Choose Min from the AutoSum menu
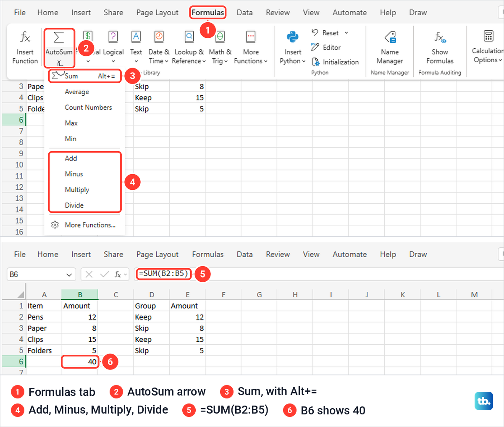Viewport: 504px width, 427px height. point(85,139)
